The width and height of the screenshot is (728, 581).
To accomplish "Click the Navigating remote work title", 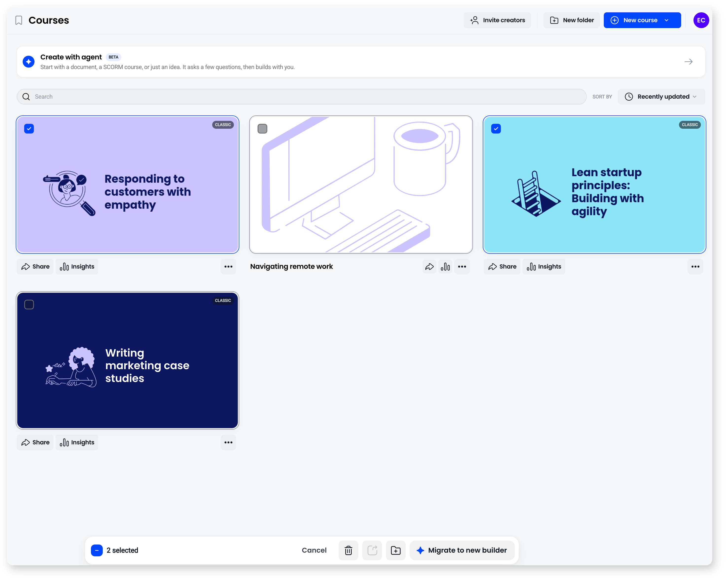I will 291,267.
